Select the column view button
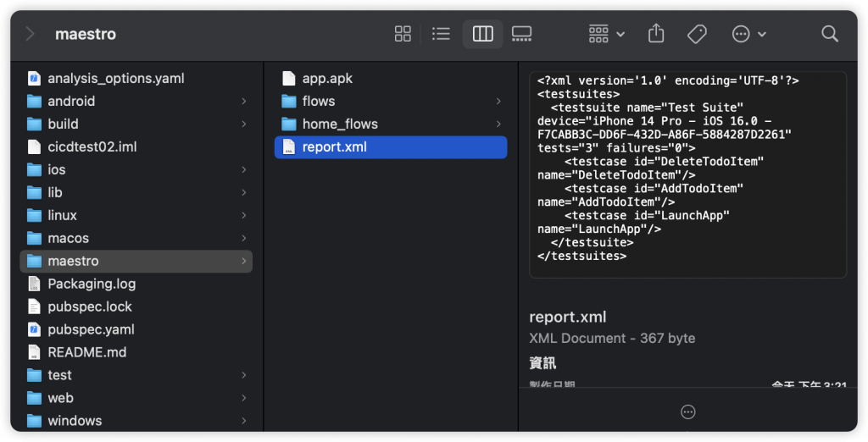 click(482, 34)
